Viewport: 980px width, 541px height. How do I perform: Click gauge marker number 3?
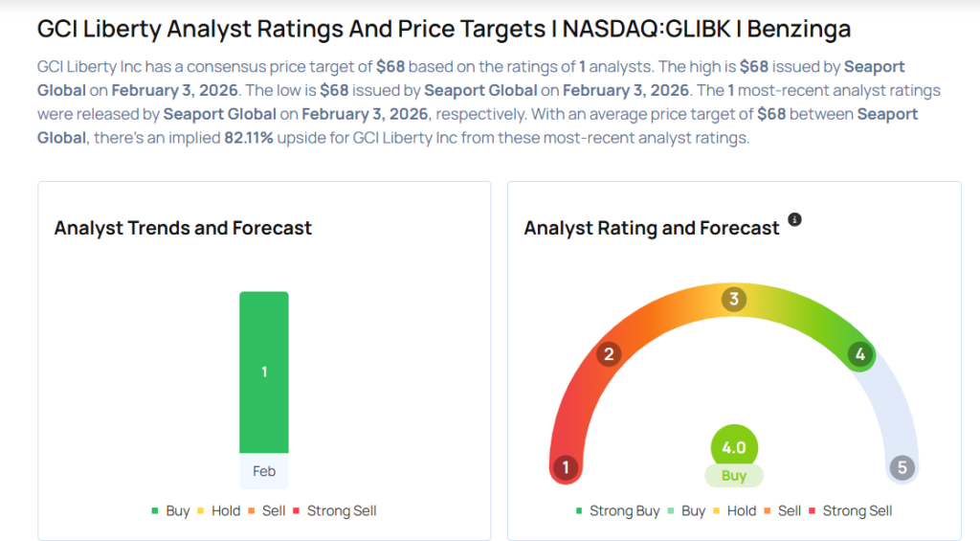click(x=734, y=299)
